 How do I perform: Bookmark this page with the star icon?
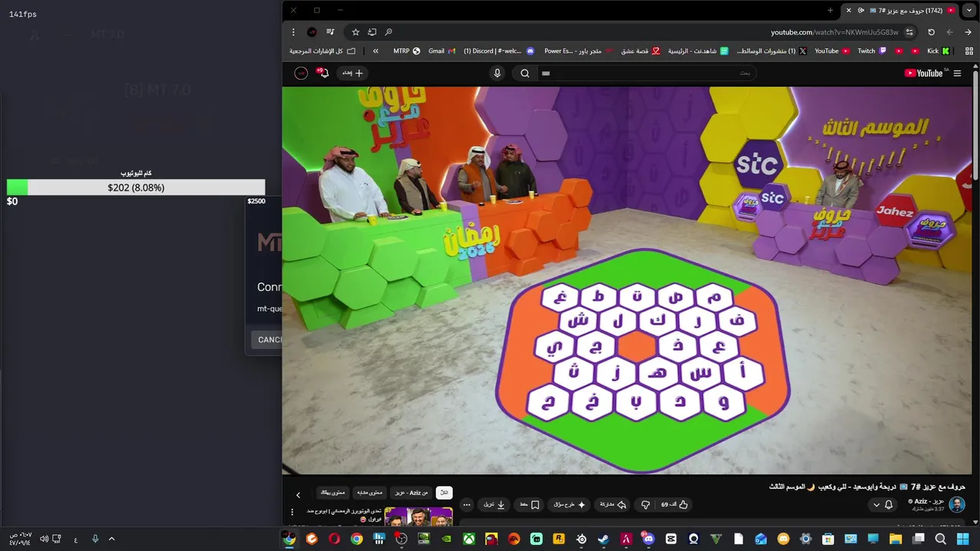(x=355, y=32)
